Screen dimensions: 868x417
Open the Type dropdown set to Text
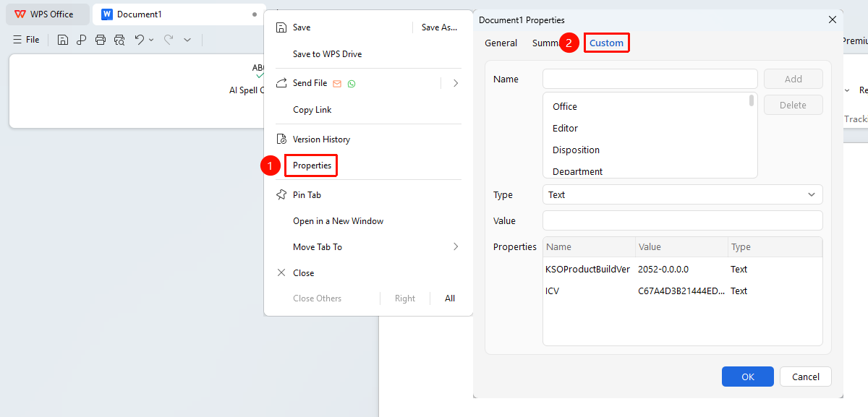pyautogui.click(x=683, y=194)
